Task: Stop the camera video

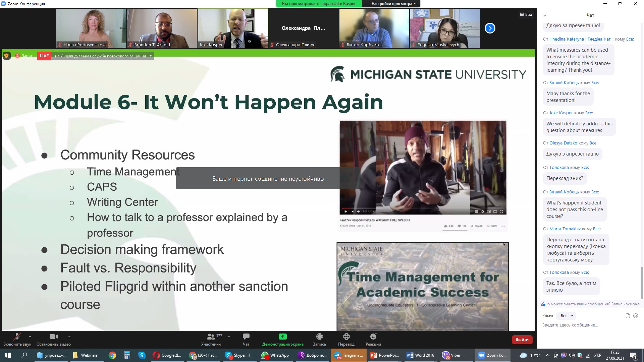Action: pos(53,337)
